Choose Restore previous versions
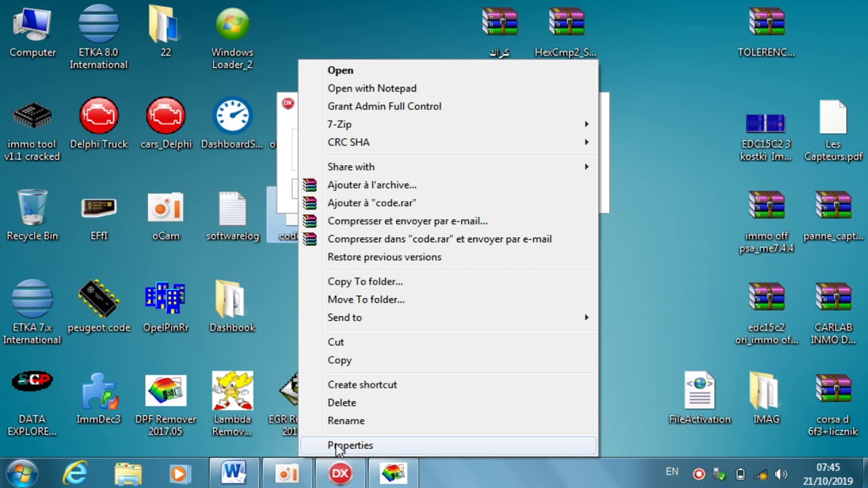The width and height of the screenshot is (868, 488). click(448, 257)
